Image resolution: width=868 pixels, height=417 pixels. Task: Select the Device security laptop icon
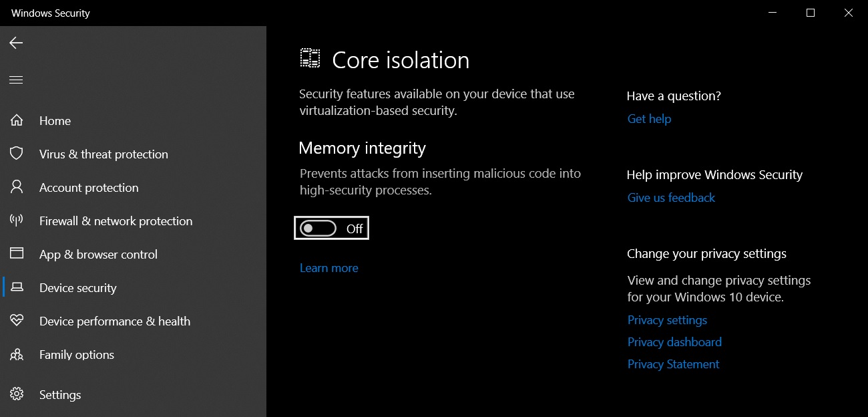[x=17, y=287]
